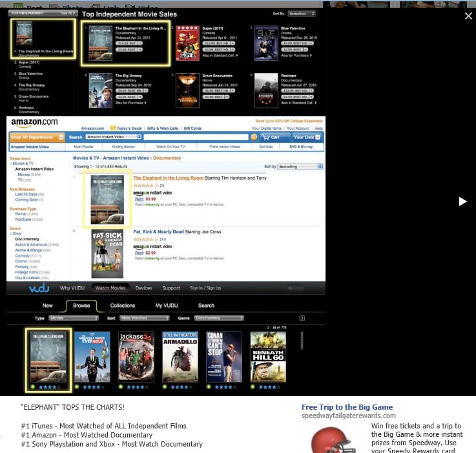Open VUDU Support menu item

coord(171,288)
